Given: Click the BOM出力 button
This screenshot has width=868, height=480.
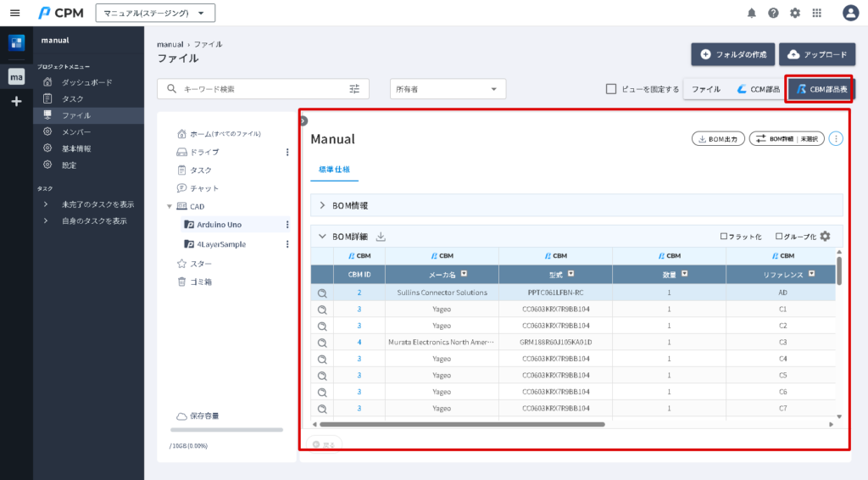Looking at the screenshot, I should click(x=718, y=138).
